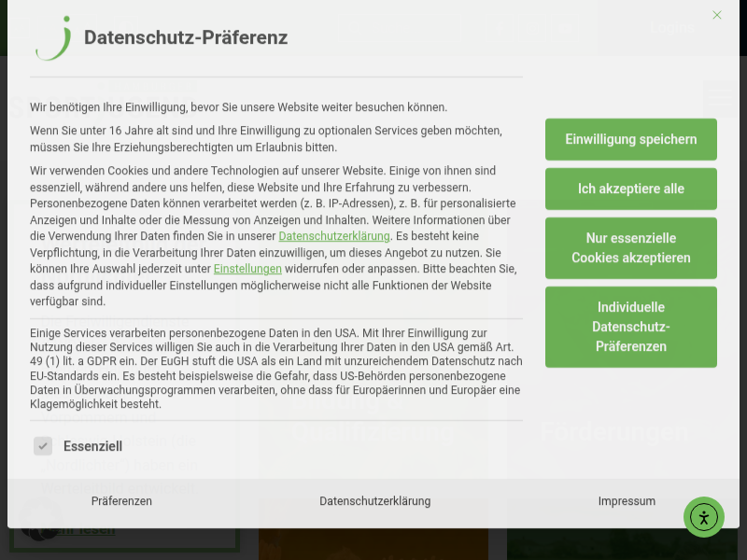This screenshot has width=747, height=560.
Task: Click the Datenschutz-Präferenz heading
Action: (x=186, y=37)
